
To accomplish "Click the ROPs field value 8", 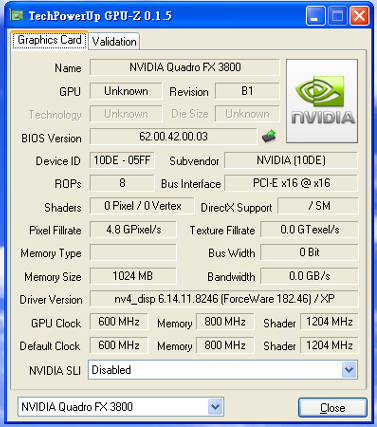I will pyautogui.click(x=122, y=183).
